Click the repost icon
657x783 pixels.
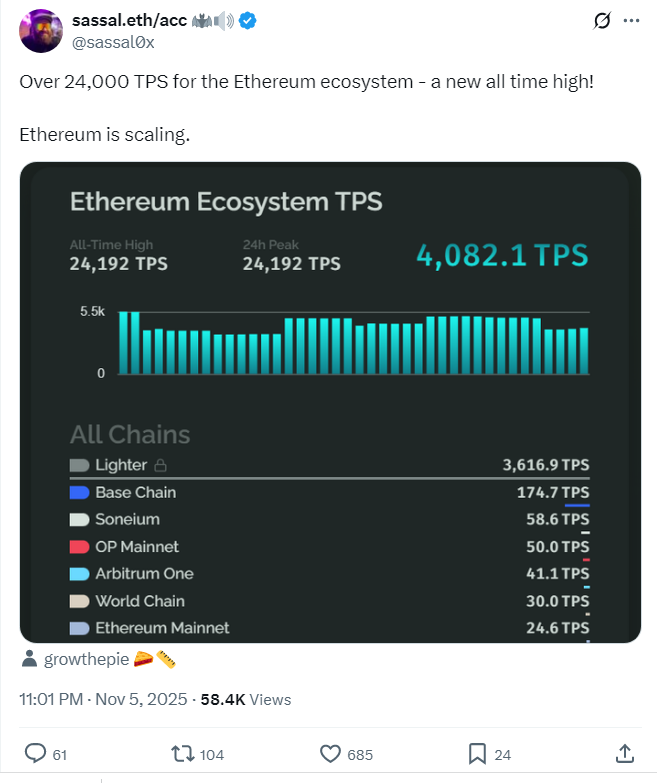183,753
